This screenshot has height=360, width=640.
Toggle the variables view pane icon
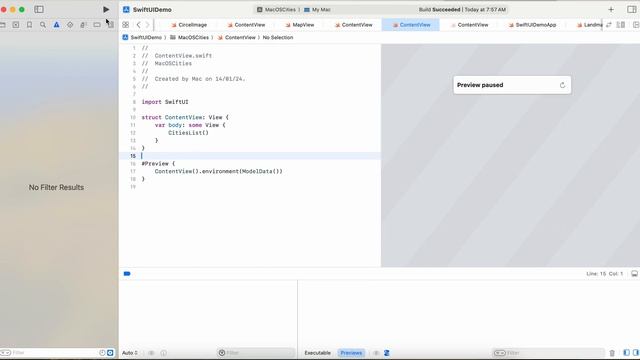[626, 353]
